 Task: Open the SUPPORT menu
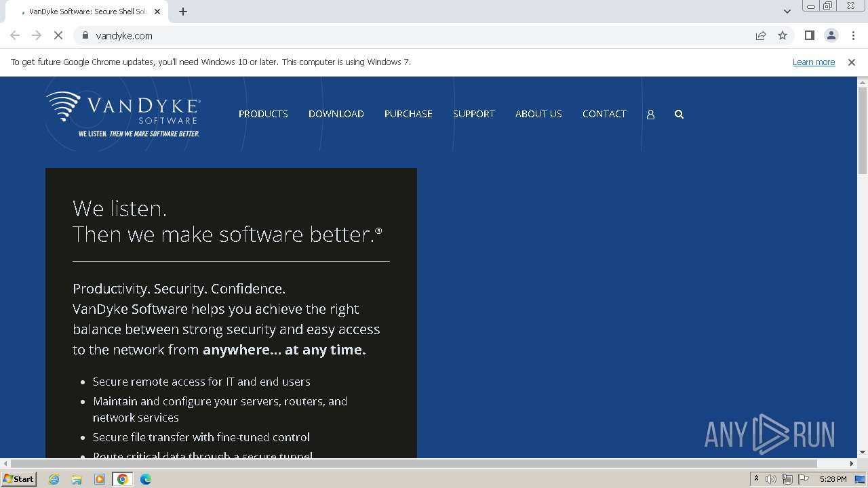pos(474,114)
